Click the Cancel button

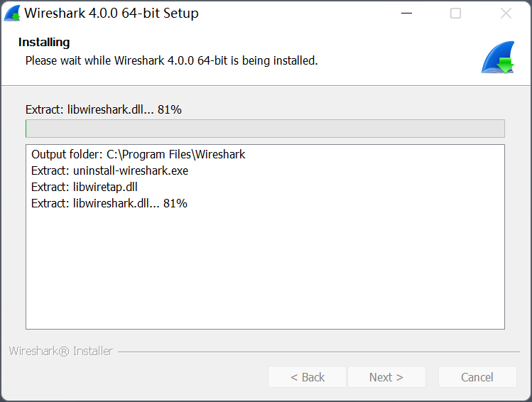click(477, 377)
